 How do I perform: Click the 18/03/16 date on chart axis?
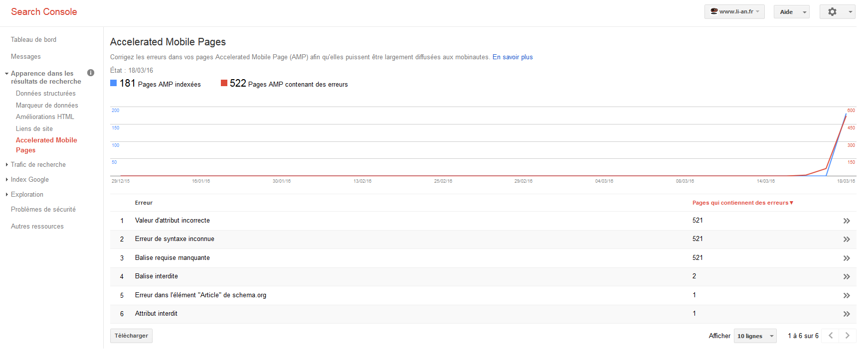click(x=846, y=181)
